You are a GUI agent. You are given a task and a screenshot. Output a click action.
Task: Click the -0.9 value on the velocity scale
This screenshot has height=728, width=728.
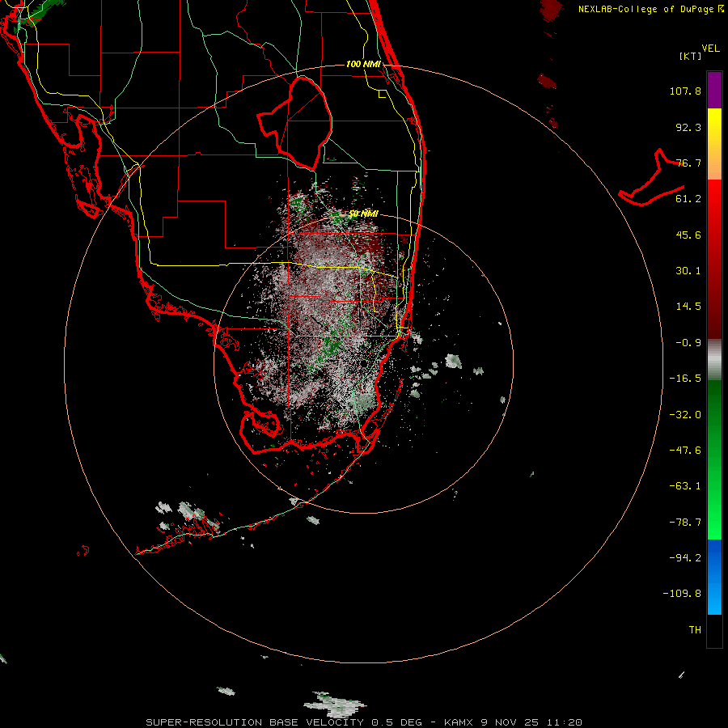[x=688, y=343]
